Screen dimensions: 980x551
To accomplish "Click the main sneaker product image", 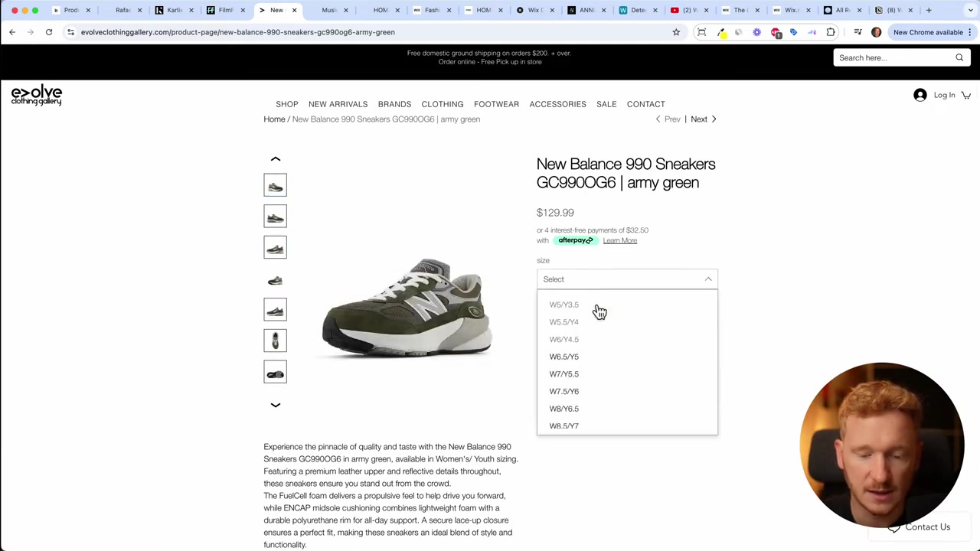I will (407, 308).
